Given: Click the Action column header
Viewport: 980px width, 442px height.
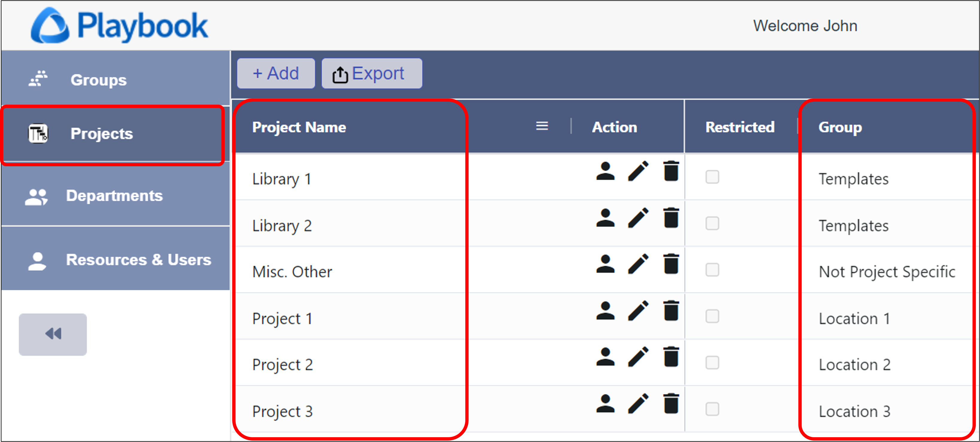Looking at the screenshot, I should point(614,127).
